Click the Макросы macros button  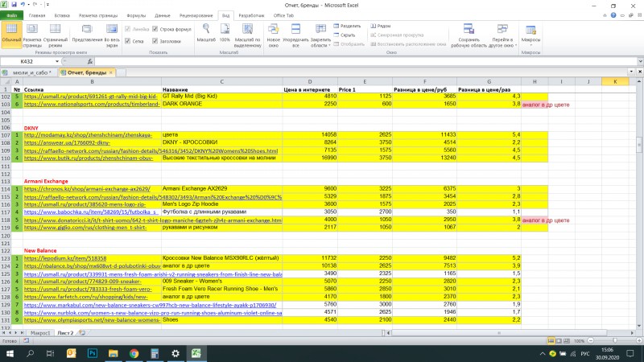pos(530,35)
